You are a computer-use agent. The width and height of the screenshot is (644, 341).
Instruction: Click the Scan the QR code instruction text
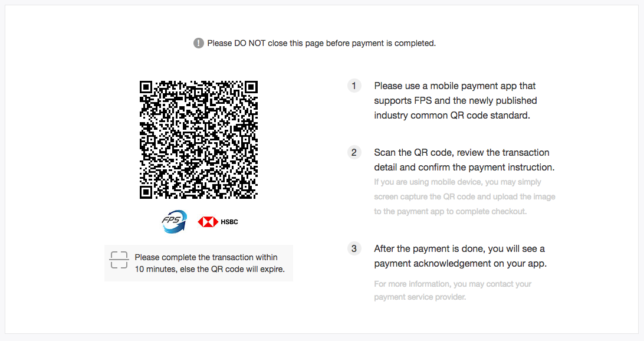point(464,160)
